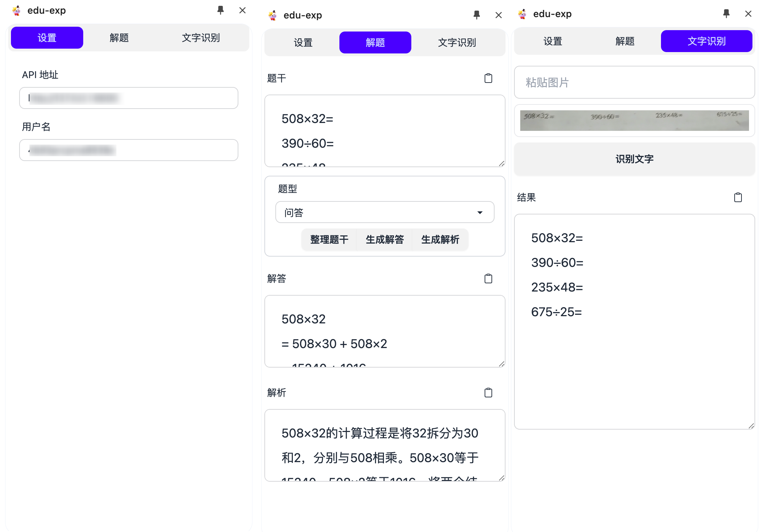Click the edu-exp logo in the 文字识别 window
Viewport: 761px width, 532px height.
(522, 14)
